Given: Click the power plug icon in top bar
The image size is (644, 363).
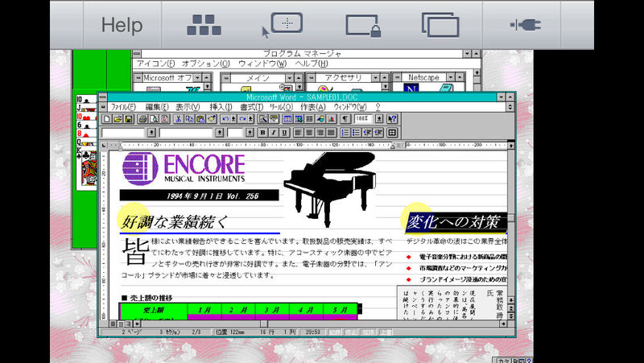Looking at the screenshot, I should (526, 25).
